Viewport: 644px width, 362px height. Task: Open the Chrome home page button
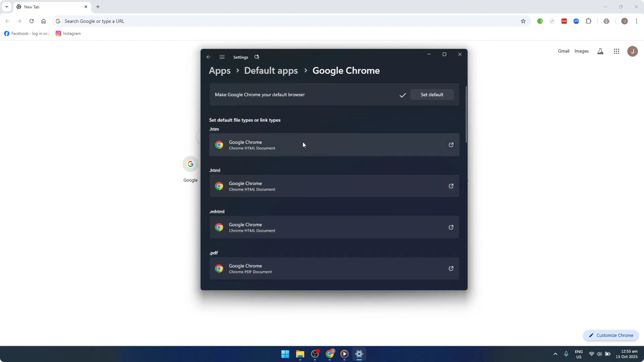pyautogui.click(x=44, y=21)
